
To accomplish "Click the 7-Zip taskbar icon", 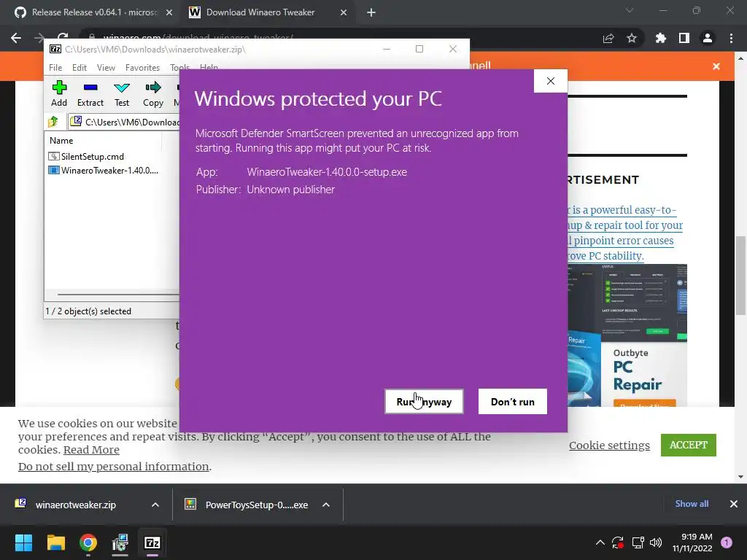I will pyautogui.click(x=152, y=542).
